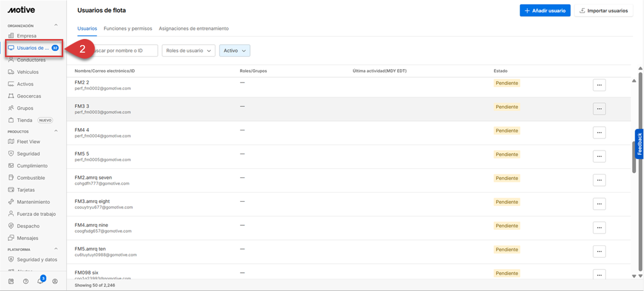Open the Activo status filter dropdown

click(235, 51)
